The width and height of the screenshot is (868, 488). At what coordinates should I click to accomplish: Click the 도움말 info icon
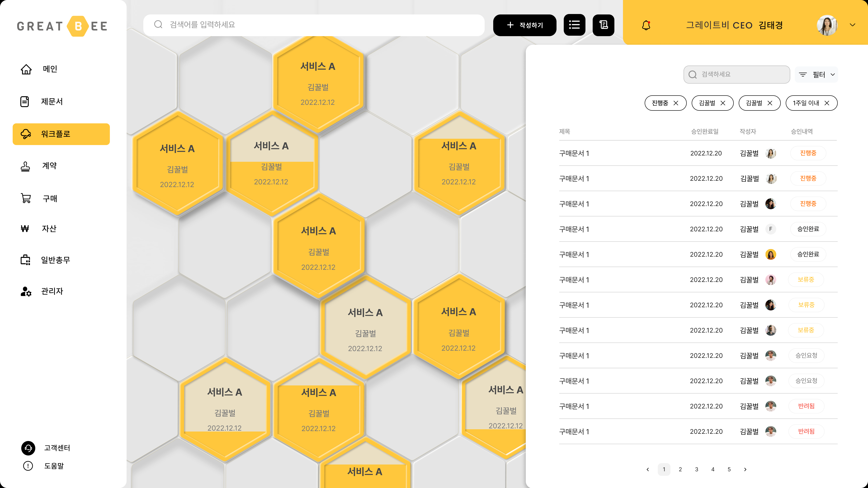point(28,466)
